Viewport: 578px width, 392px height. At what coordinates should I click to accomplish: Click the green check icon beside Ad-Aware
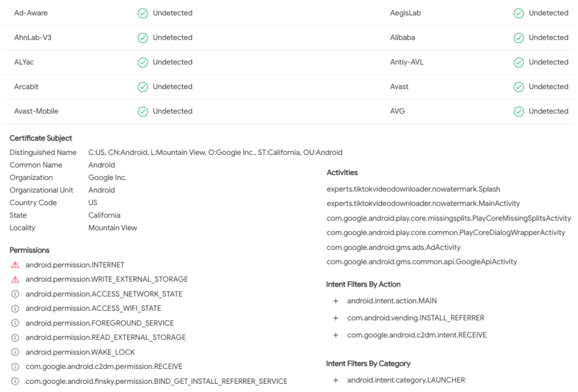pyautogui.click(x=143, y=13)
